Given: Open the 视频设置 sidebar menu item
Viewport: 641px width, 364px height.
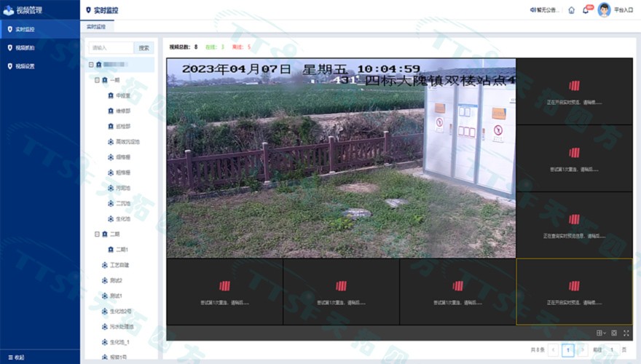Looking at the screenshot, I should pyautogui.click(x=25, y=66).
